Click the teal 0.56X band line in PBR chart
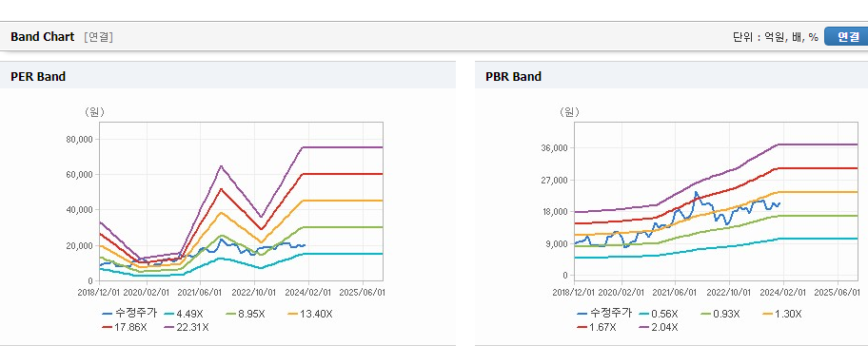 [x=819, y=239]
